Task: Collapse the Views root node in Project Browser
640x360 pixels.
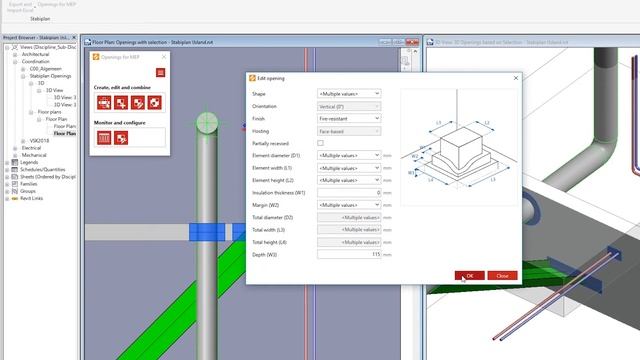Action: point(7,47)
